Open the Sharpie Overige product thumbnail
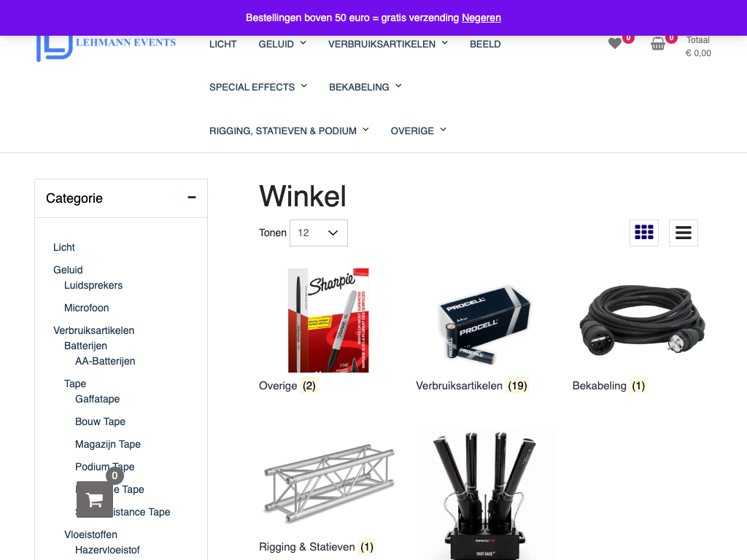 (328, 320)
